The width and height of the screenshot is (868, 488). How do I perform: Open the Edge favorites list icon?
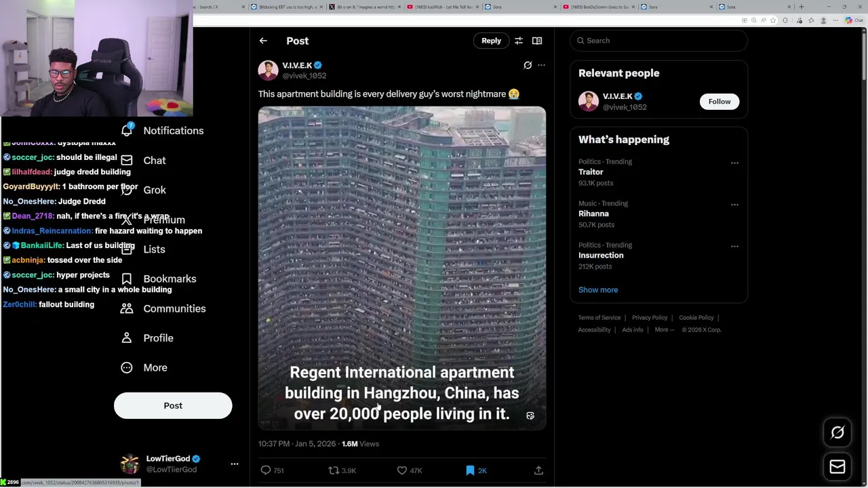point(811,20)
